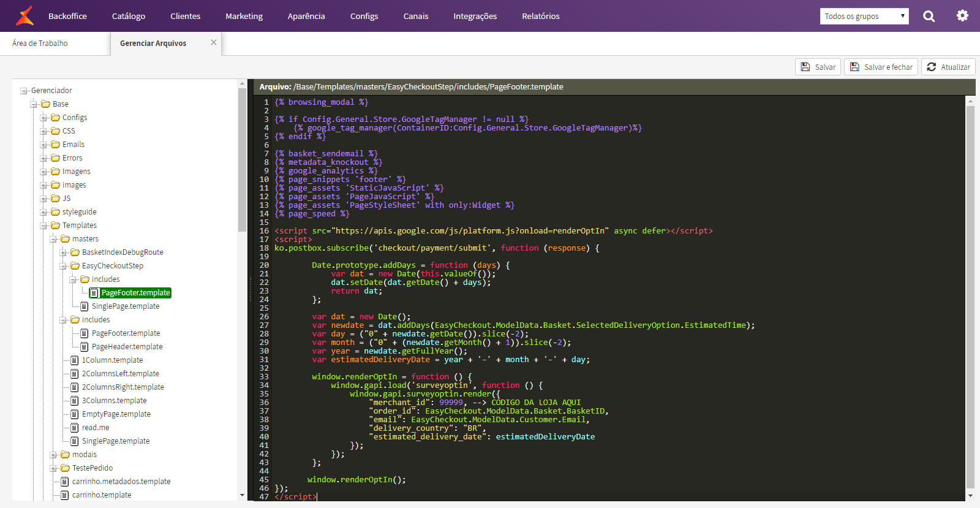Click the EmptyPage.template file icon

pos(75,414)
